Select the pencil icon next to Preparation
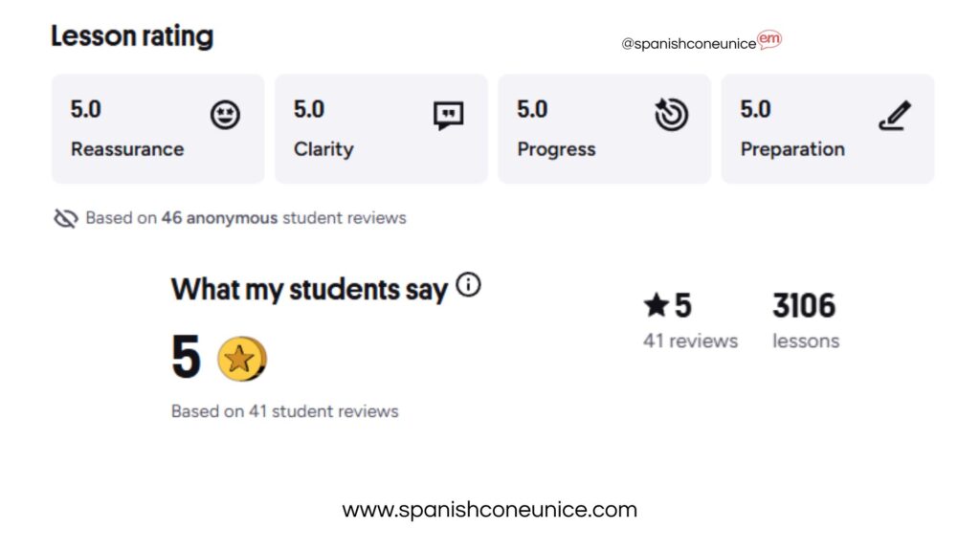Viewport: 980px width, 551px height. point(893,117)
